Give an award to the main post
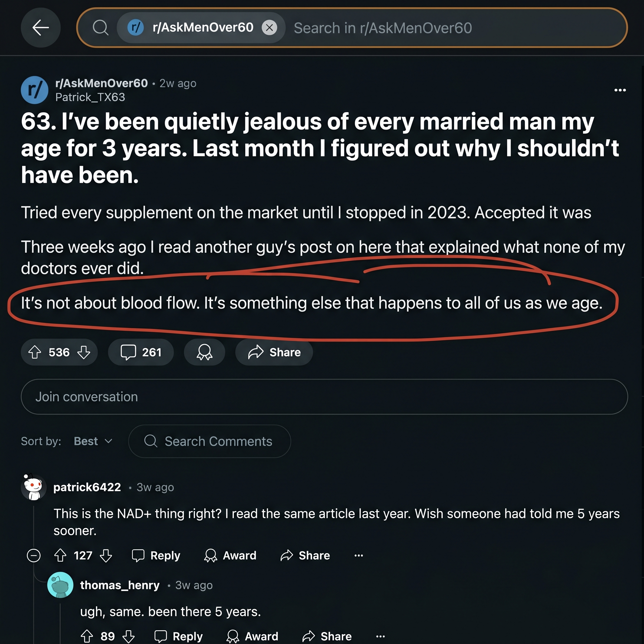644x644 pixels. click(204, 352)
